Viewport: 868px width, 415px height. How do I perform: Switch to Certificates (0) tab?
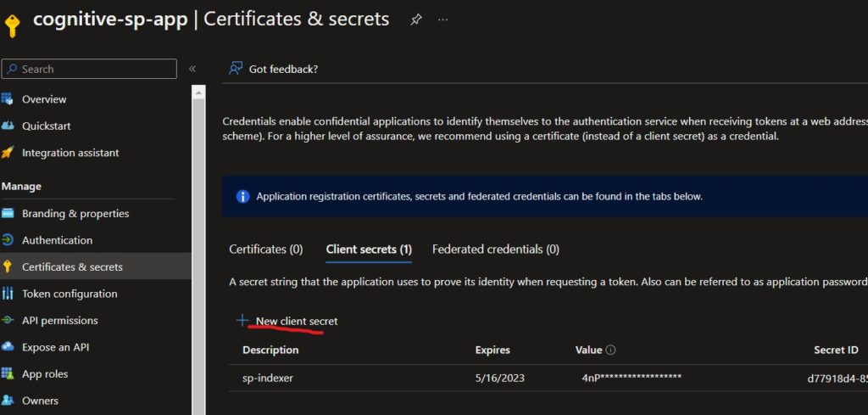point(265,250)
